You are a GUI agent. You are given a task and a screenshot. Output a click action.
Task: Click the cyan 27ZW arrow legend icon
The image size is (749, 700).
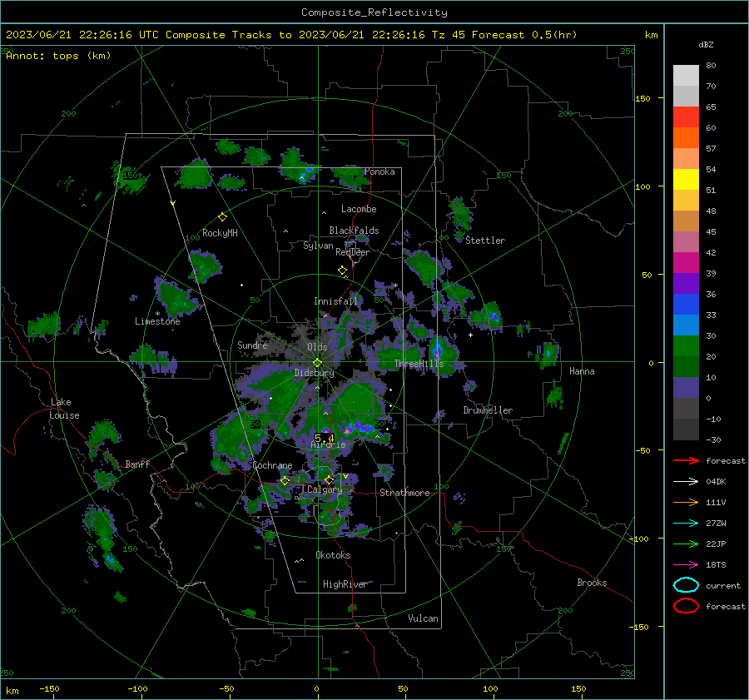pyautogui.click(x=686, y=524)
